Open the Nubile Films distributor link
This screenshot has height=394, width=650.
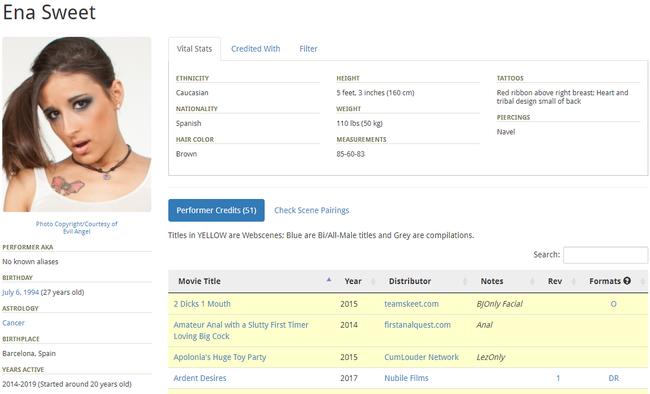(x=406, y=378)
